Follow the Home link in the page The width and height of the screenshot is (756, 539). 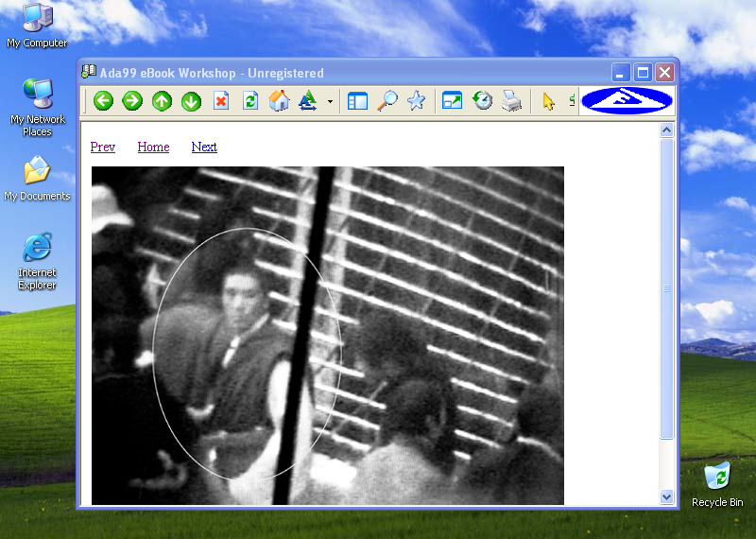pyautogui.click(x=153, y=147)
